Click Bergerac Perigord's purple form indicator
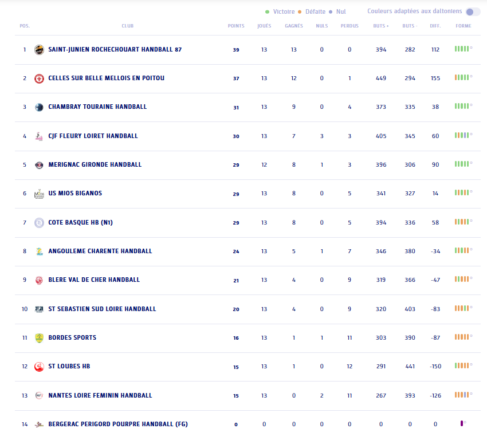 [x=462, y=423]
